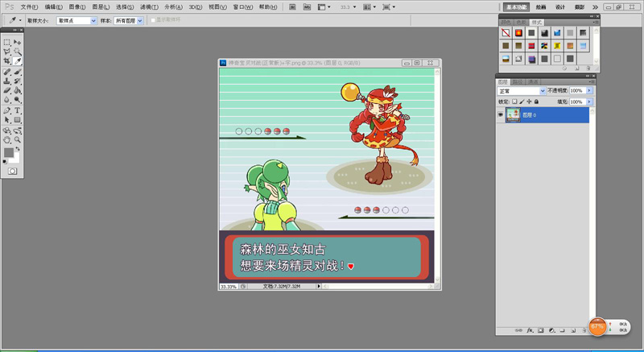The height and width of the screenshot is (352, 644).
Task: Pick the Eraser tool
Action: pyautogui.click(x=7, y=90)
